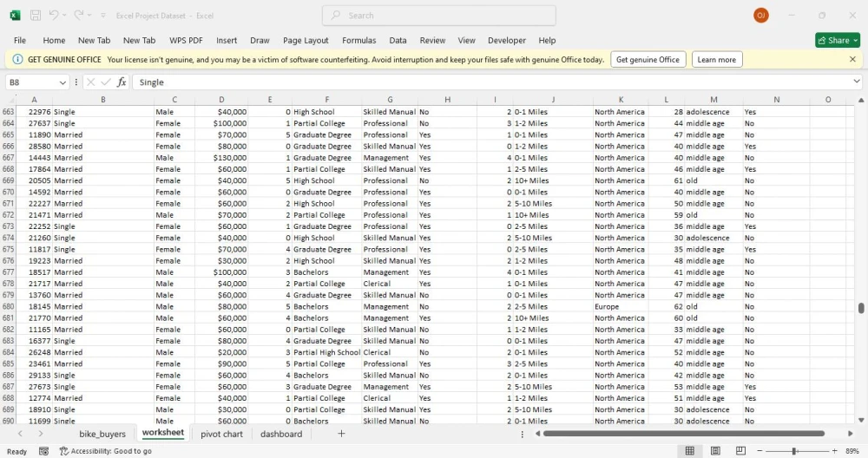Open the Name Box dropdown

(x=62, y=82)
